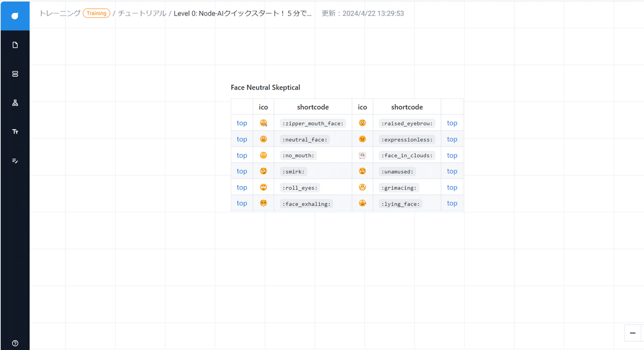Image resolution: width=644 pixels, height=350 pixels.
Task: Click the 更新 timestamp text
Action: 363,13
